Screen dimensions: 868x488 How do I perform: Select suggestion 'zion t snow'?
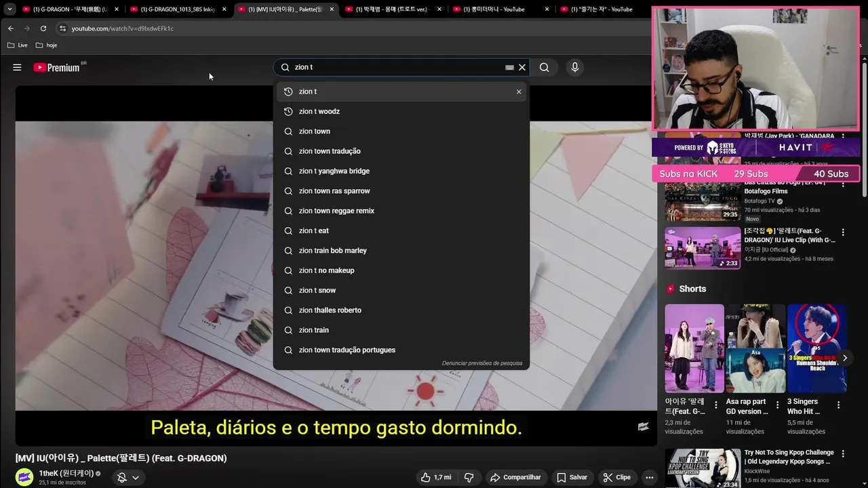[401, 290]
